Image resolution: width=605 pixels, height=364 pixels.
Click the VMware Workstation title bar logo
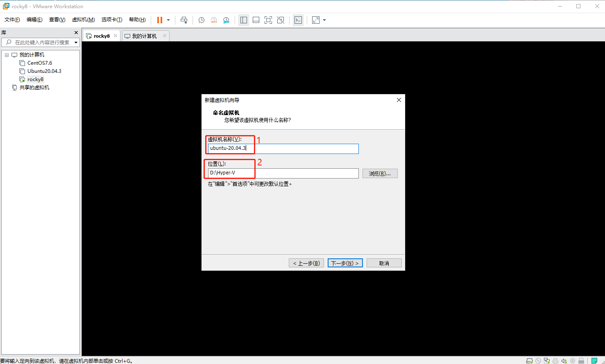(6, 6)
